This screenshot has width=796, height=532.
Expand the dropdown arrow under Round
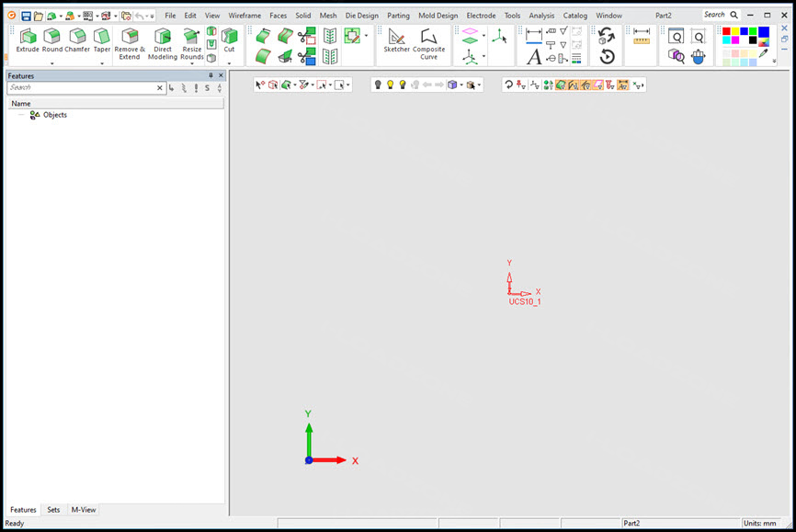click(51, 63)
